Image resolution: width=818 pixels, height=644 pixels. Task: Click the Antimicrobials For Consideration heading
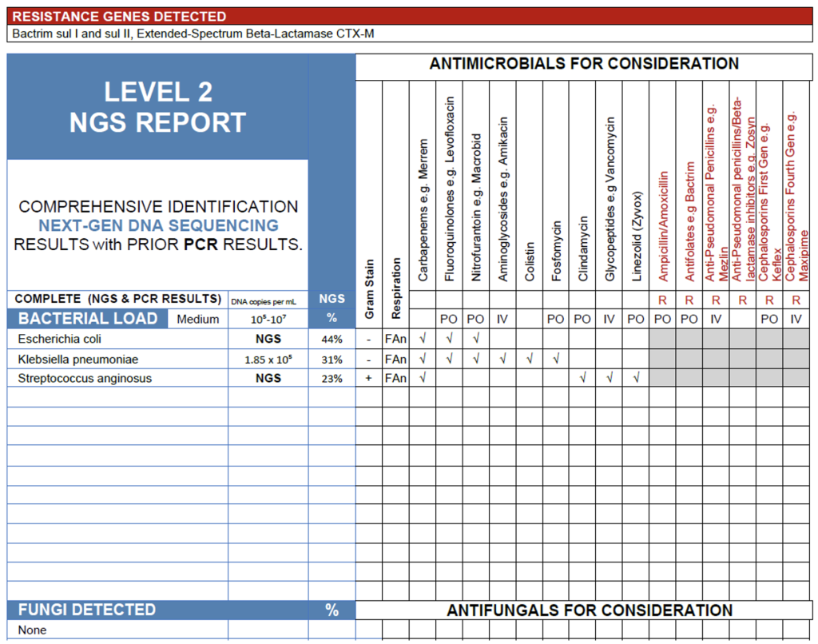(584, 64)
